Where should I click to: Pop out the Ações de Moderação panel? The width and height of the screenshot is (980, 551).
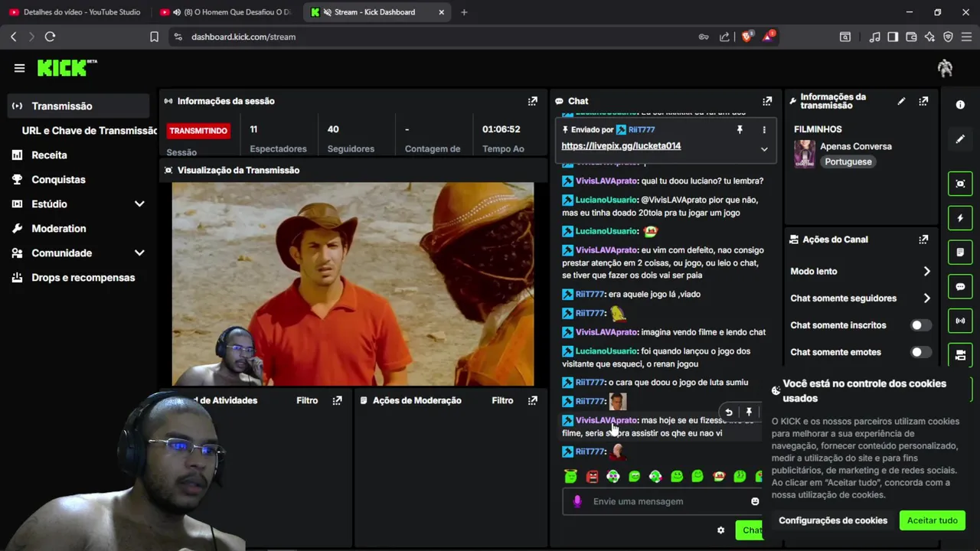point(532,400)
